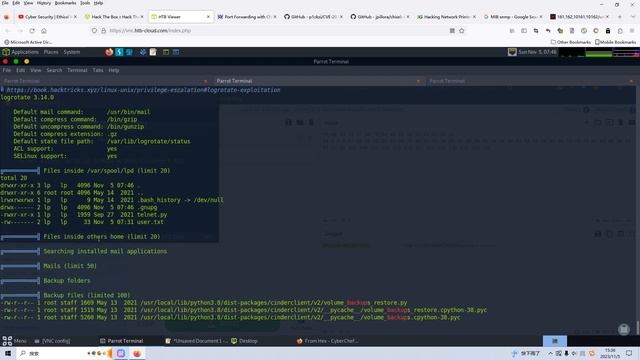Bookmark this page with star icon
This screenshot has width=640, height=360.
point(462,31)
